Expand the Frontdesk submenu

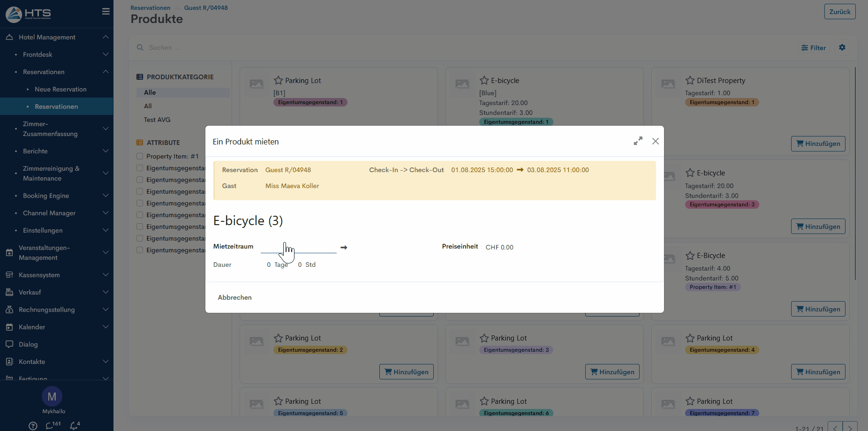(x=106, y=54)
